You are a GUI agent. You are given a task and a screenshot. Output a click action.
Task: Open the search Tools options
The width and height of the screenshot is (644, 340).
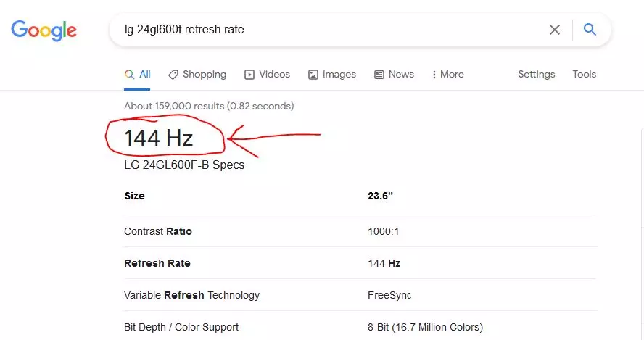pos(584,75)
